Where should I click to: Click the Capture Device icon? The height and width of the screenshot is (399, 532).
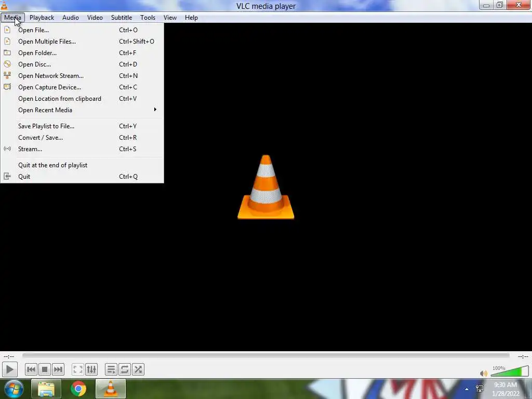7,87
